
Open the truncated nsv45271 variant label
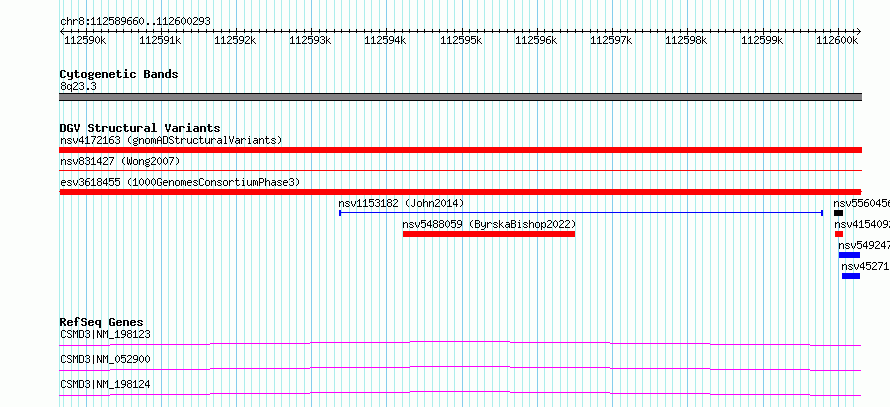865,266
